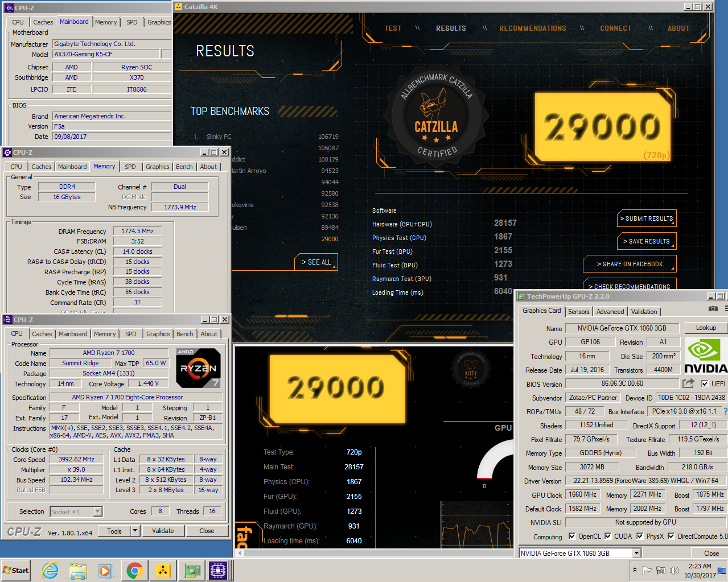728x582 pixels.
Task: Open Caches tab in bottom CPU-Z window
Action: click(42, 334)
